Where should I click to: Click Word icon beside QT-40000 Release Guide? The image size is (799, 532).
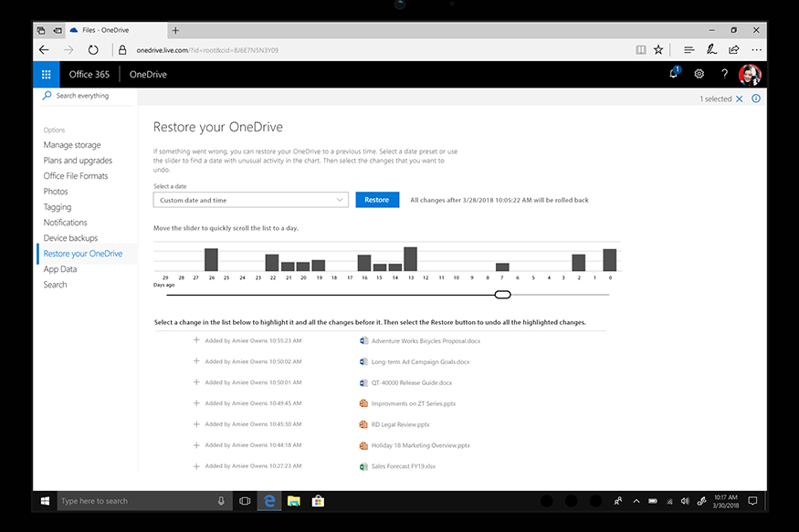pos(363,383)
